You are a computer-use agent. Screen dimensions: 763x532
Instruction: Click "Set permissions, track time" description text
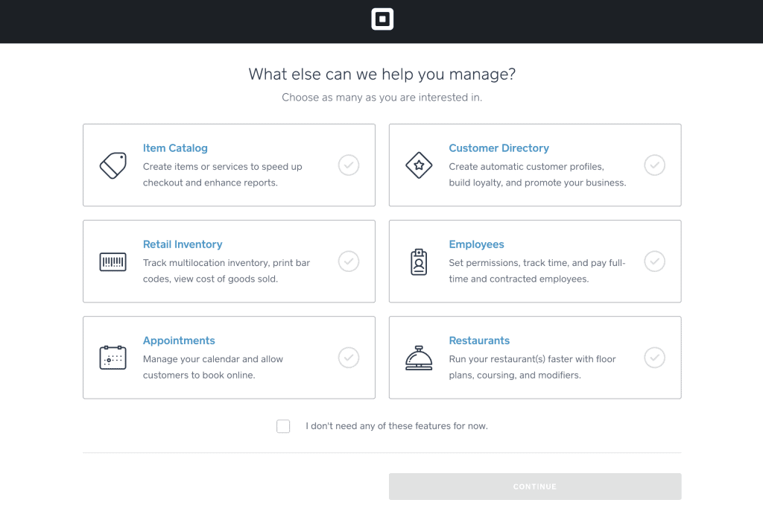537,270
